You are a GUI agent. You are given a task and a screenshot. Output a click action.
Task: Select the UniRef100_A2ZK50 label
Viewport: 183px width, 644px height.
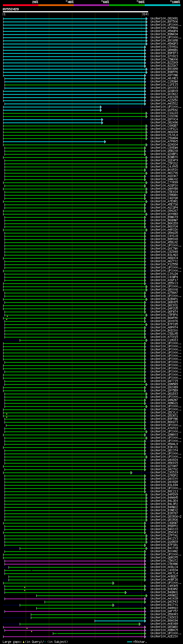pos(164,101)
